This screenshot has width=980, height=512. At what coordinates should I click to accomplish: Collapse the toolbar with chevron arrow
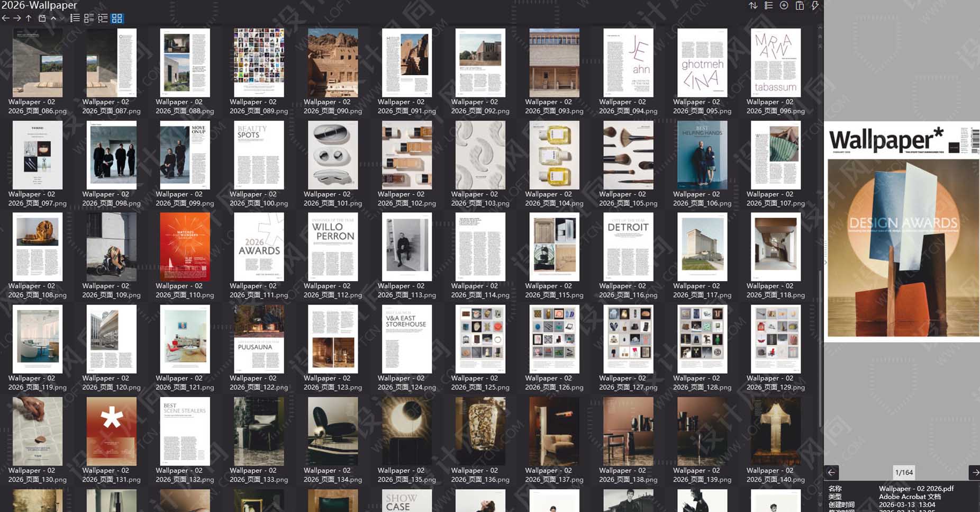[53, 19]
